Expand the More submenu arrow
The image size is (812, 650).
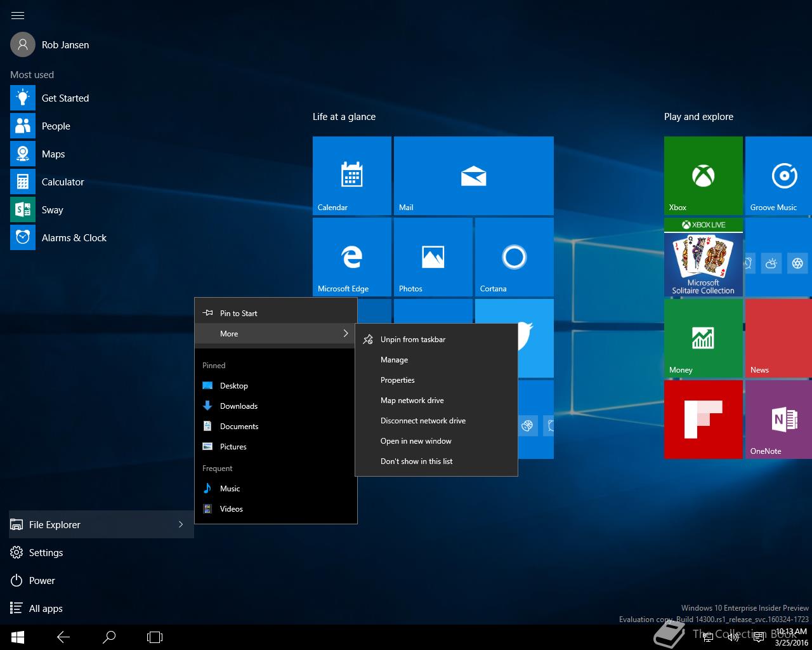[345, 333]
